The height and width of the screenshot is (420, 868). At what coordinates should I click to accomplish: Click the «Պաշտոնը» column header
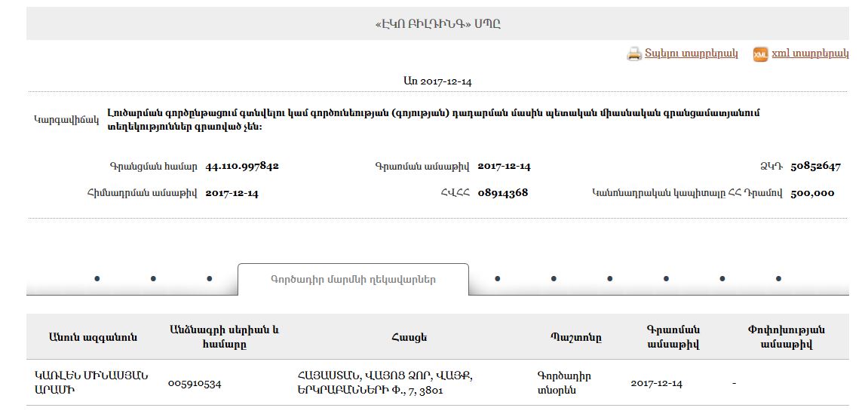[576, 337]
